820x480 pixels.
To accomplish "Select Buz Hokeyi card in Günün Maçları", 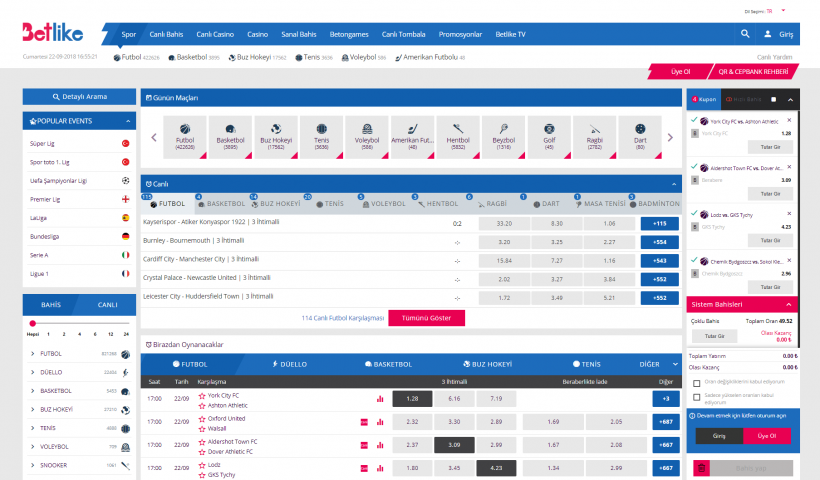I will [x=276, y=137].
